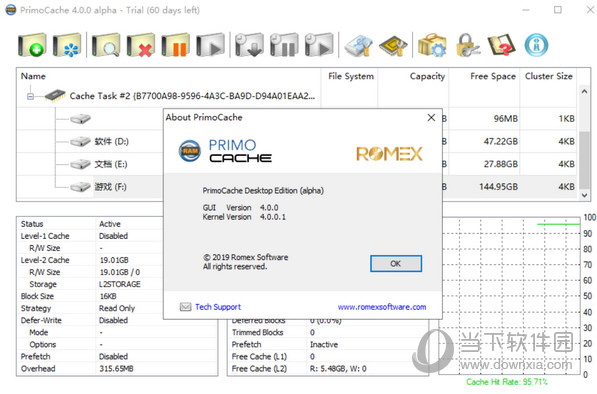The width and height of the screenshot is (597, 394).
Task: Click the volume list scroll-down arrow
Action: click(x=584, y=195)
